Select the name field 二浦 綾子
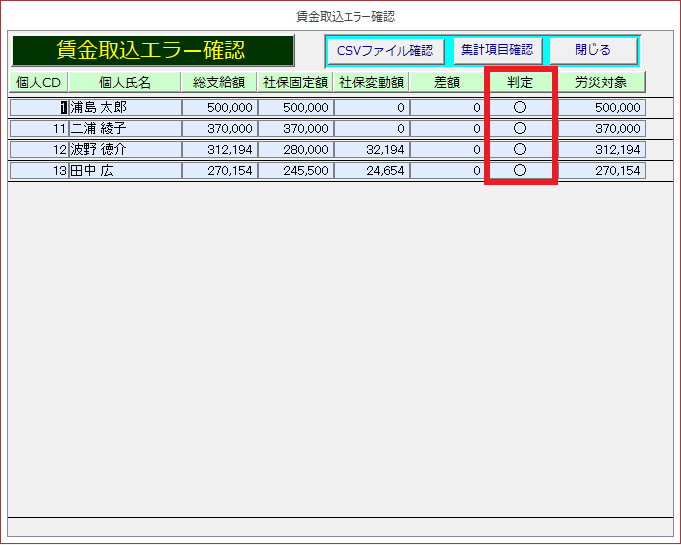This screenshot has width=681, height=545. coord(125,128)
